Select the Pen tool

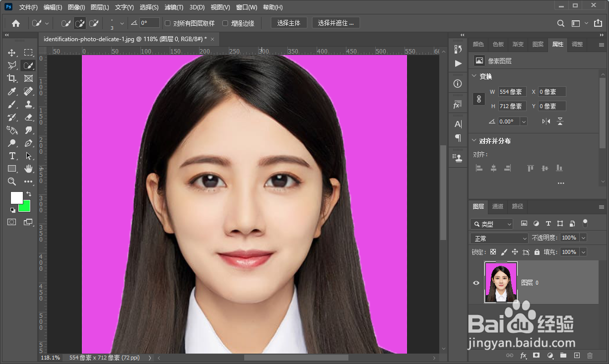click(x=28, y=143)
